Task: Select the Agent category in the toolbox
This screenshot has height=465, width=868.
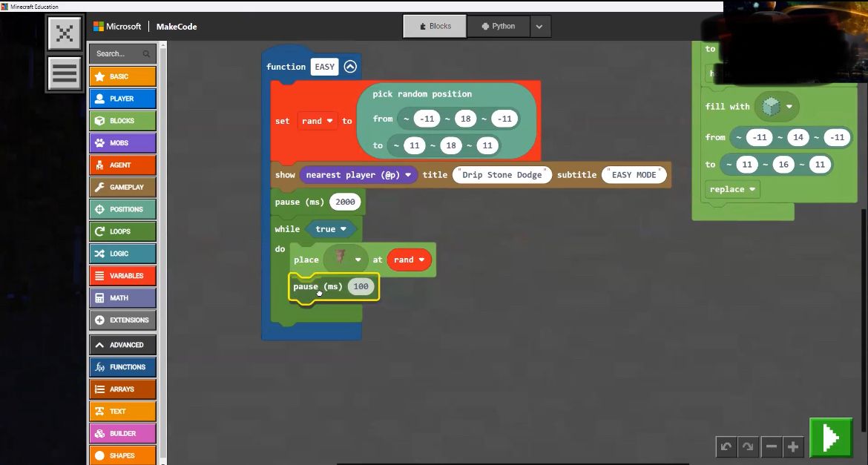Action: [122, 165]
